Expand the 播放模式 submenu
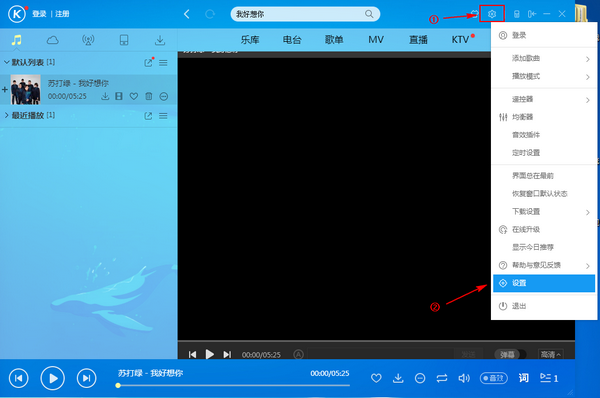The width and height of the screenshot is (600, 398). 543,77
